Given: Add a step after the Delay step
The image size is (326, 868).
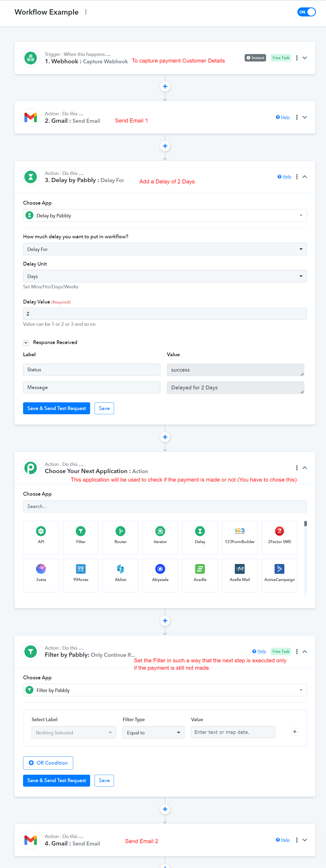Looking at the screenshot, I should click(165, 437).
